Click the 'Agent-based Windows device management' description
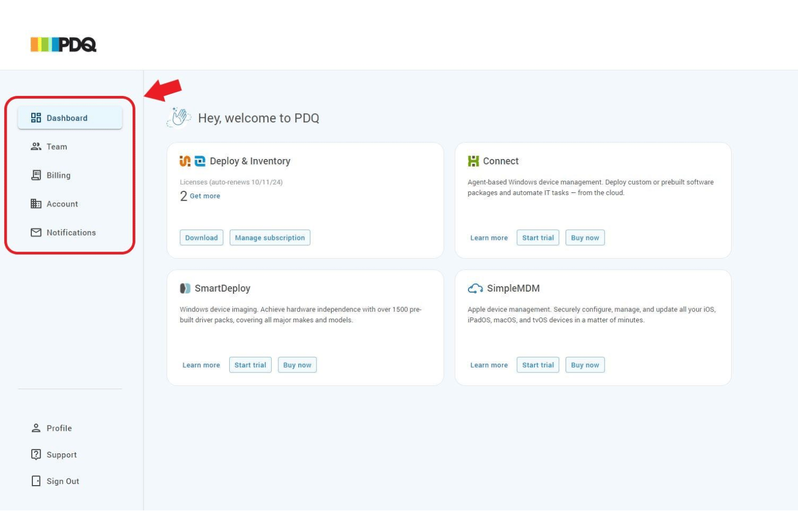Image resolution: width=798 pixels, height=532 pixels. click(591, 187)
